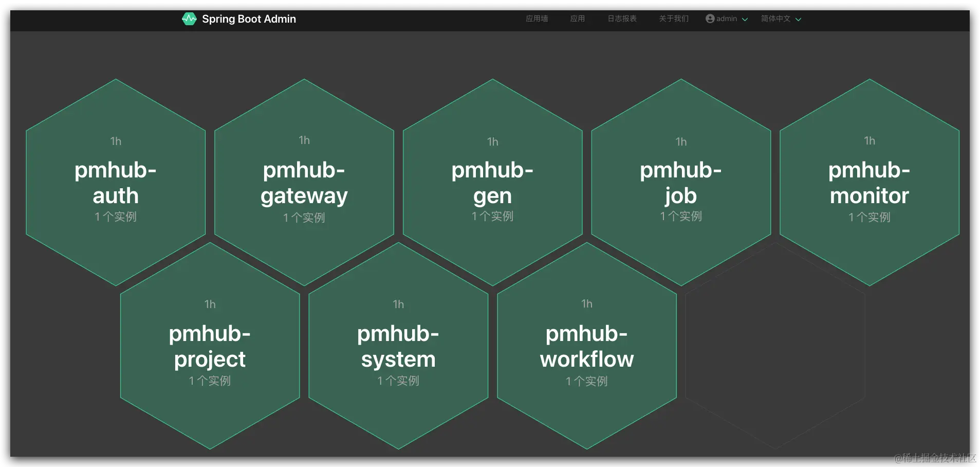Viewport: 980px width, 467px height.
Task: Open the pmhub-workflow hexagon
Action: pyautogui.click(x=587, y=346)
